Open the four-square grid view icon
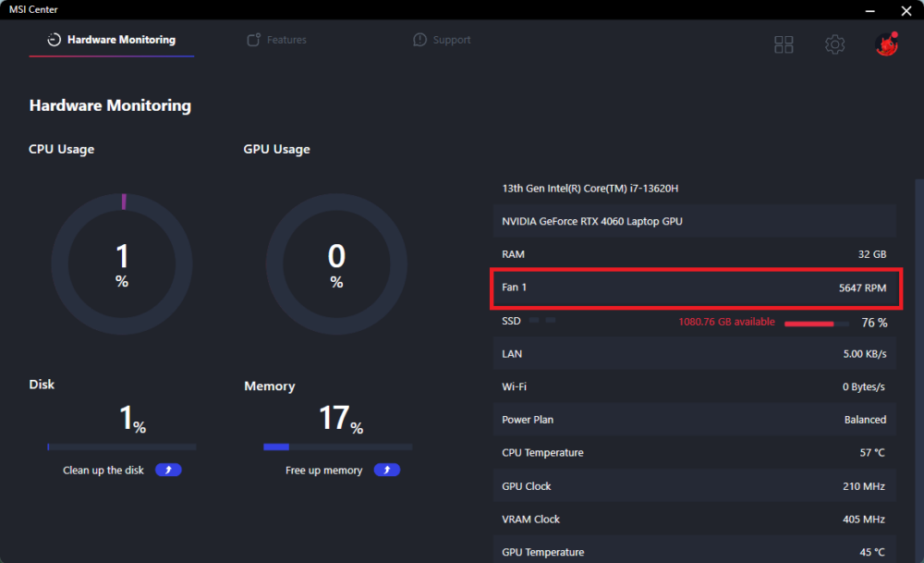This screenshot has width=924, height=563. [784, 44]
